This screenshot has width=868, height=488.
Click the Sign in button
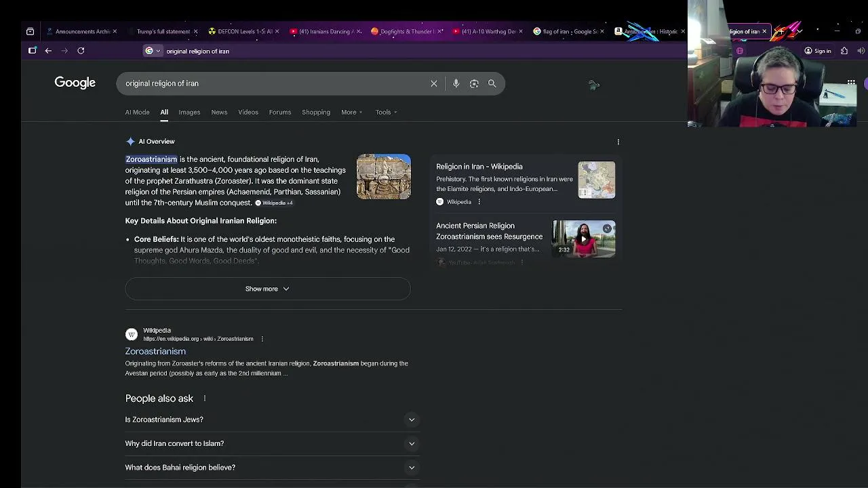pos(818,51)
